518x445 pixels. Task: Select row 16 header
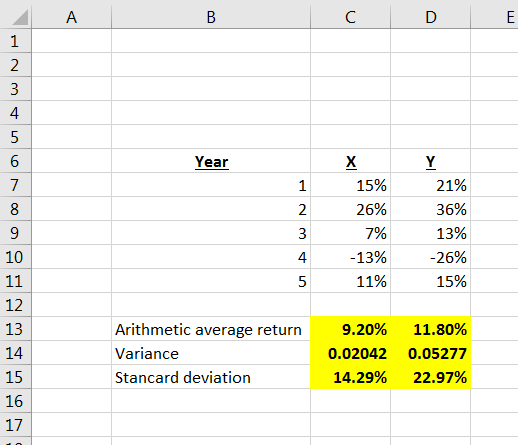click(15, 401)
